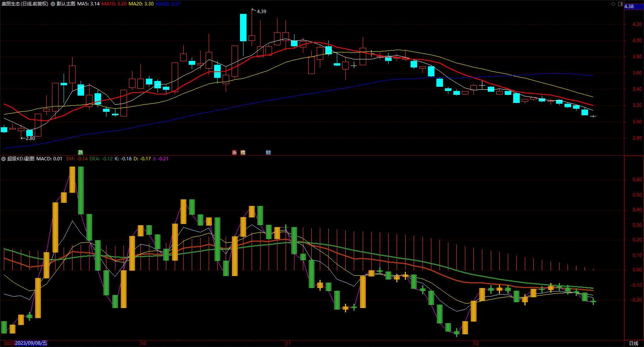Click the 0.20 KDJ axis label
The height and width of the screenshot is (347, 644).
[x=637, y=240]
